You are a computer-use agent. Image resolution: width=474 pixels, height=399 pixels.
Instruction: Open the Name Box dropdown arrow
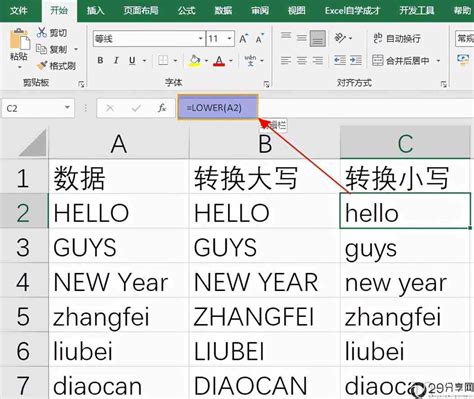68,108
